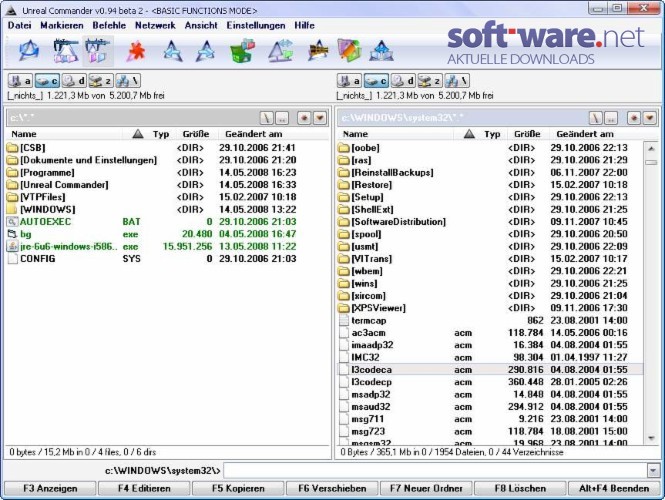
Task: Go to root directory in right panel
Action: [x=596, y=118]
